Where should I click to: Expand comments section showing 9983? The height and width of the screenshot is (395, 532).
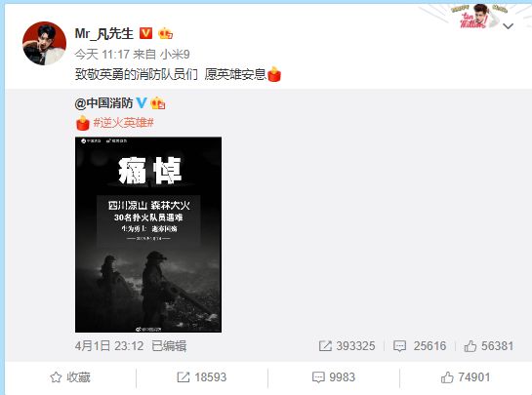pyautogui.click(x=334, y=377)
